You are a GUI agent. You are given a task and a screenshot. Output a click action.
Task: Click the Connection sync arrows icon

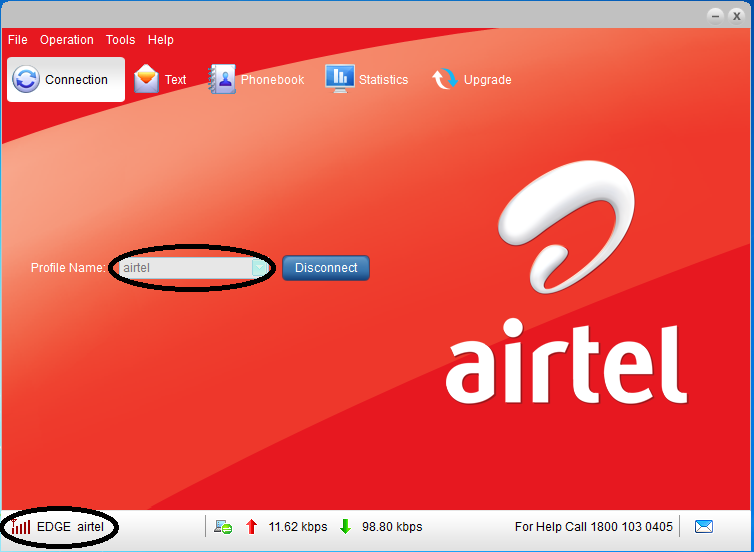[x=25, y=79]
